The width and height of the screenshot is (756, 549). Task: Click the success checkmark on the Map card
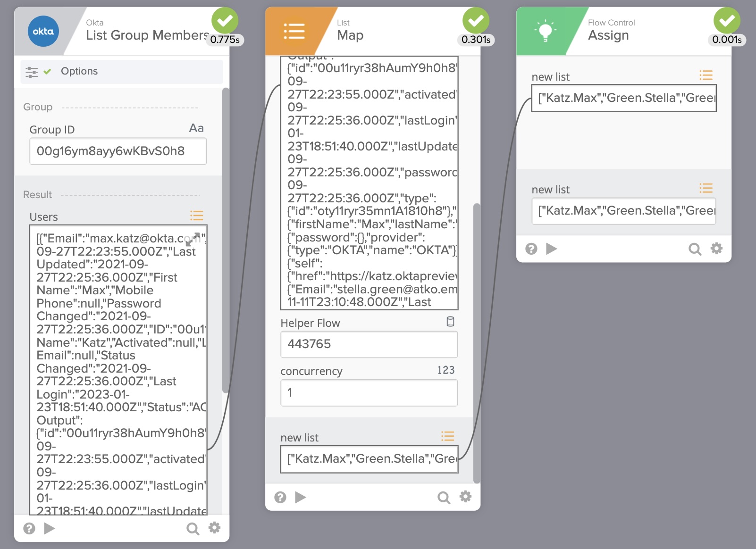[x=476, y=21]
